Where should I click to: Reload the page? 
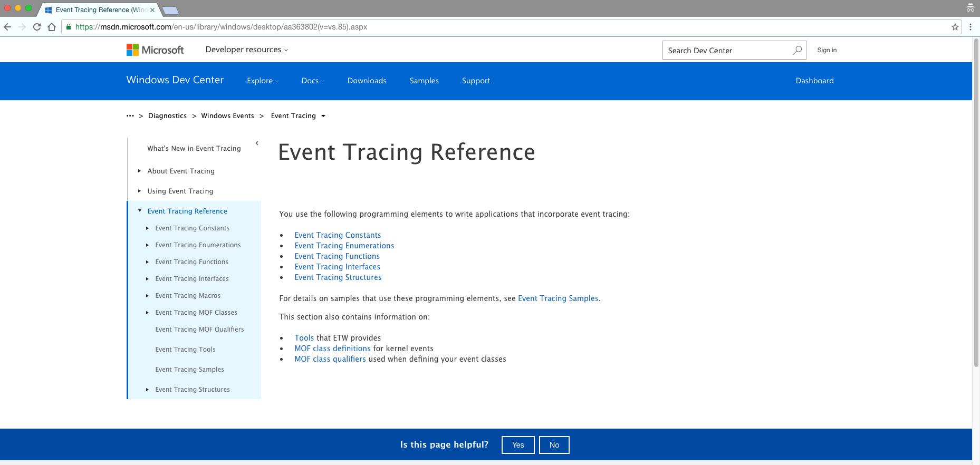pos(37,27)
